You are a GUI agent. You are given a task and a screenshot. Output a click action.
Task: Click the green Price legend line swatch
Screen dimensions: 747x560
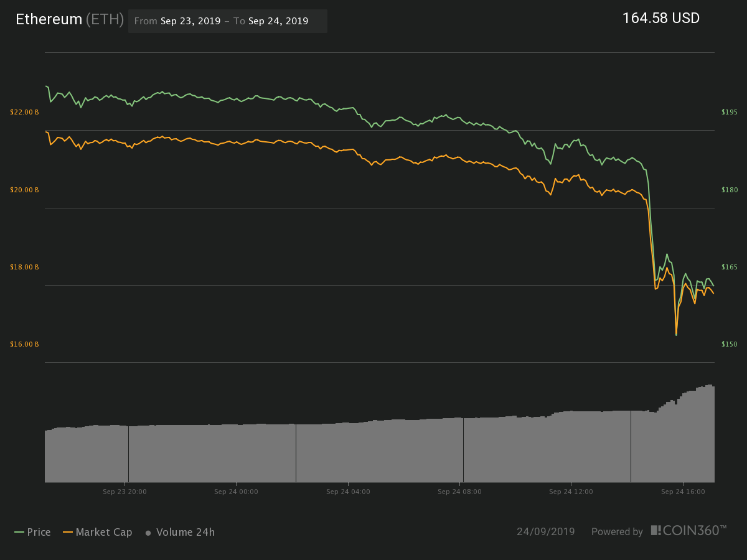click(x=19, y=532)
